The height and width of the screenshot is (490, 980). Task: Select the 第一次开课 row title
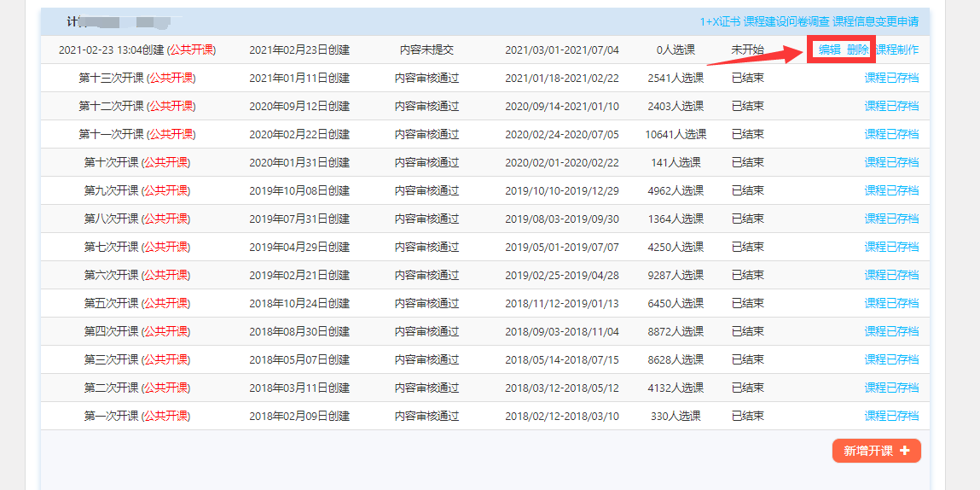coord(136,416)
